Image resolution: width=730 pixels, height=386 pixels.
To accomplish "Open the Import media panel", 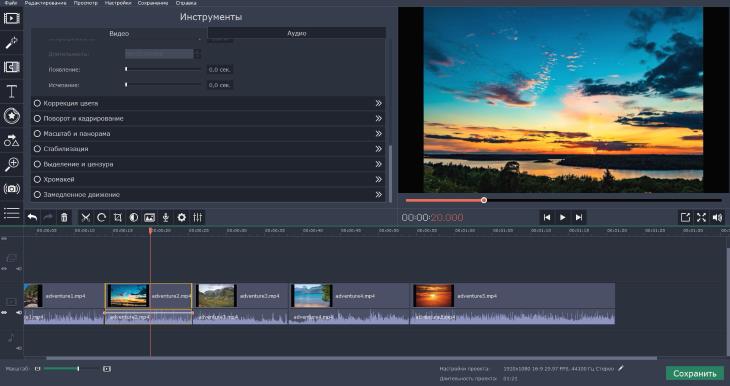I will (x=11, y=18).
